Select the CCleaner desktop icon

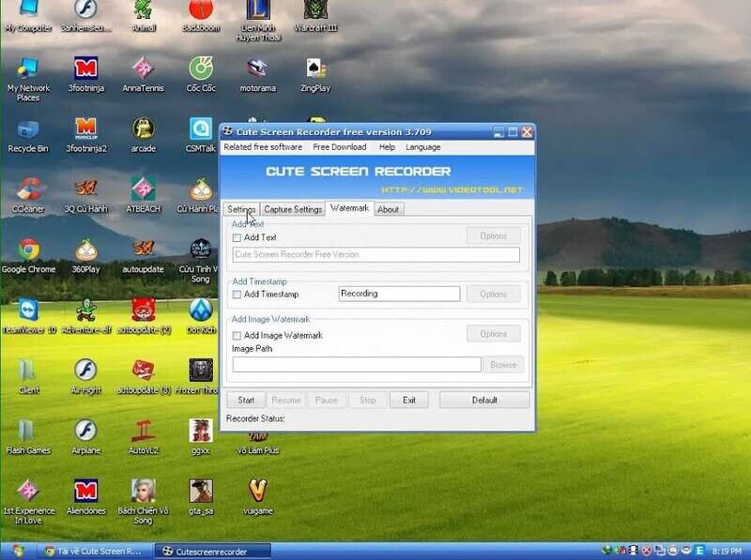coord(28,190)
